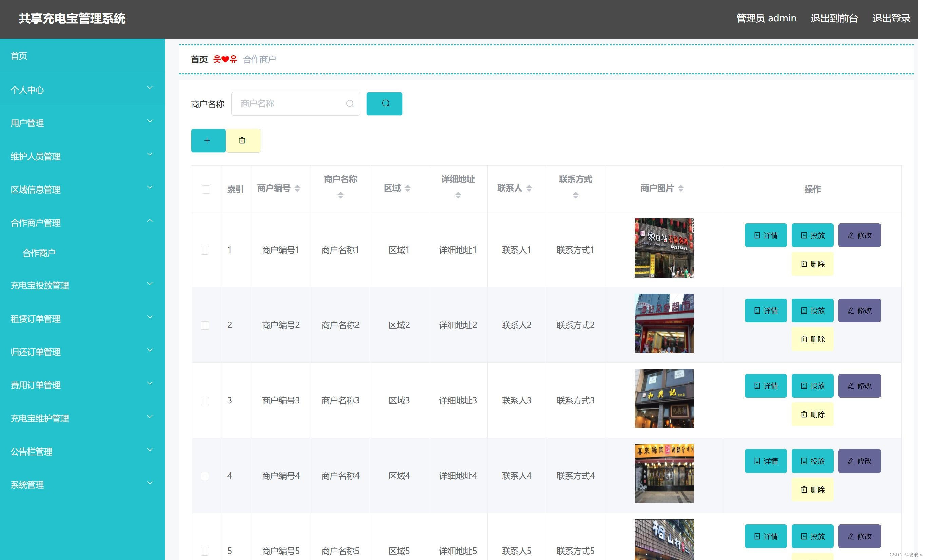
Task: Expand the 充电宝维护管理 sidebar menu
Action: (x=82, y=418)
